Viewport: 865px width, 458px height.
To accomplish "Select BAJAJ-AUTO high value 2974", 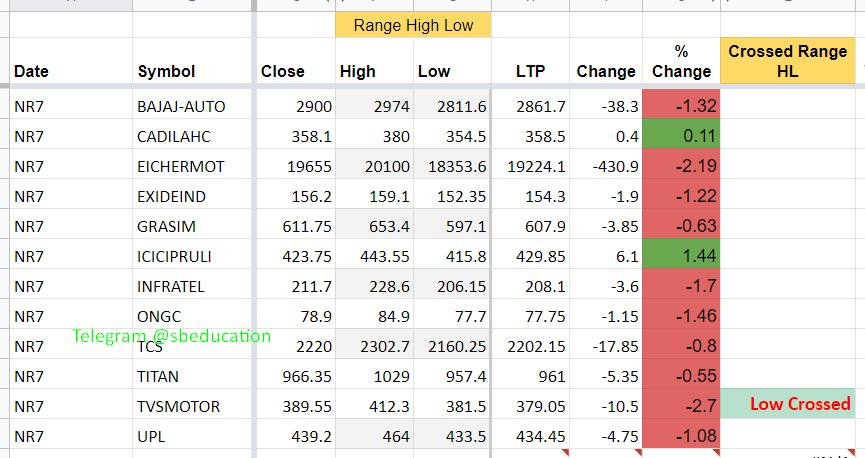I will [x=375, y=106].
